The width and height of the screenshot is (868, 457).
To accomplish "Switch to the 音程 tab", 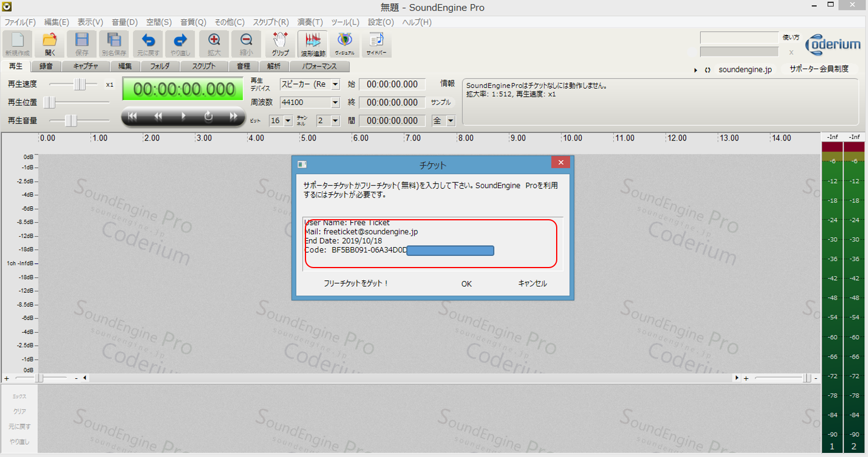I will click(x=243, y=66).
